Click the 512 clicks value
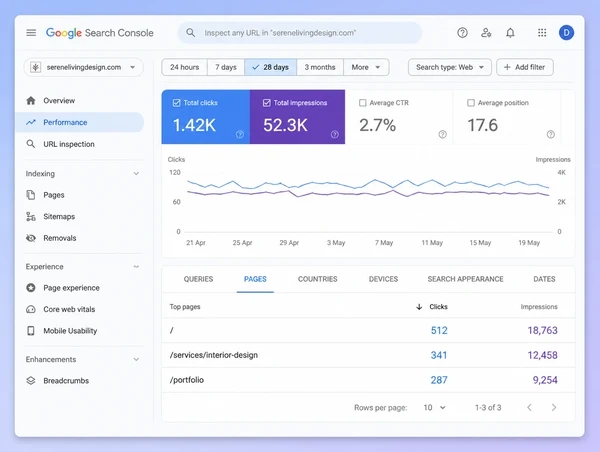This screenshot has width=600, height=452. 439,330
